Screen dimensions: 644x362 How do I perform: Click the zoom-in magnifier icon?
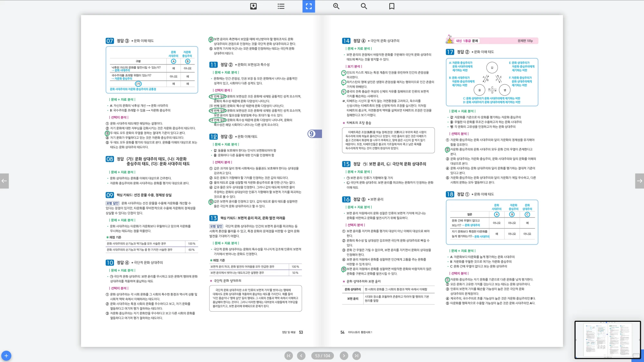pyautogui.click(x=336, y=6)
